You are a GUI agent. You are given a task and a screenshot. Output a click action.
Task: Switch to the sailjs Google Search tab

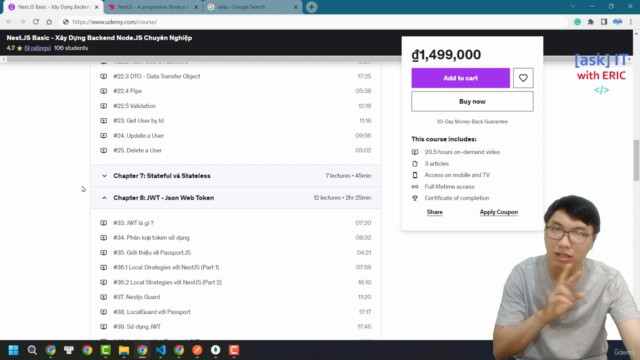pyautogui.click(x=252, y=7)
